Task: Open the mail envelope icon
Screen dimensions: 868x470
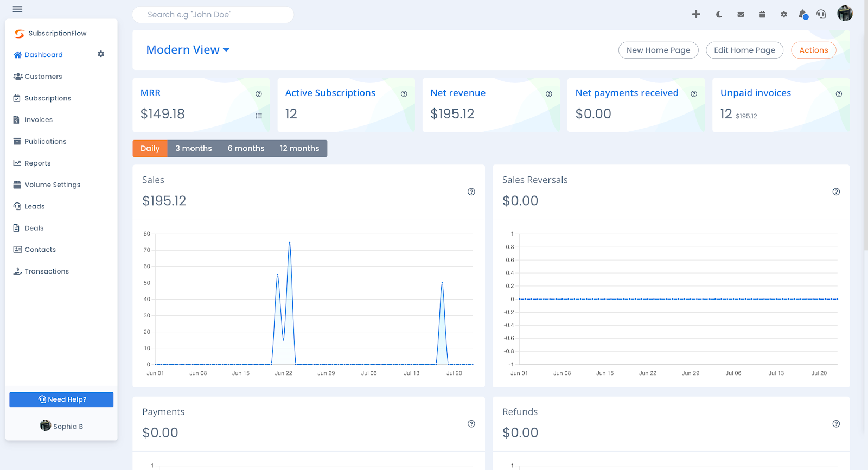Action: 741,15
